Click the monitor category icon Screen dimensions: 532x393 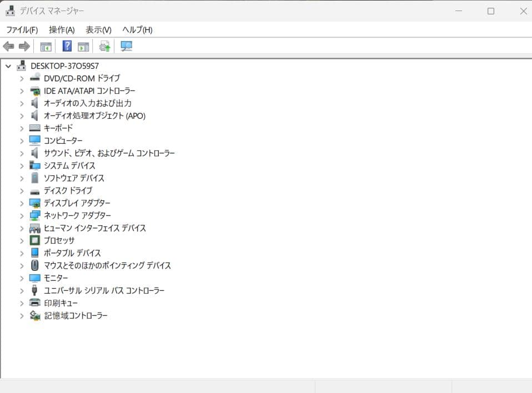coord(34,278)
